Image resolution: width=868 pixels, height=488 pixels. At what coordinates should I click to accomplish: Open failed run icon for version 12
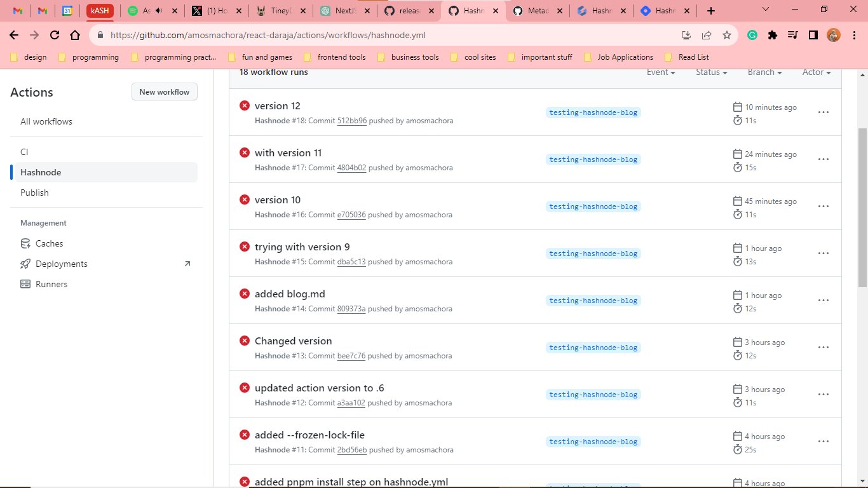tap(244, 105)
